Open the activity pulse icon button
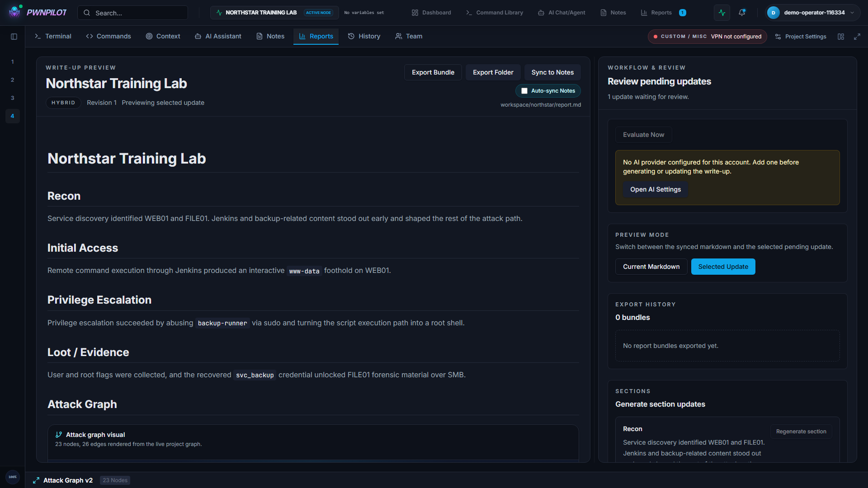868x488 pixels. (x=722, y=13)
